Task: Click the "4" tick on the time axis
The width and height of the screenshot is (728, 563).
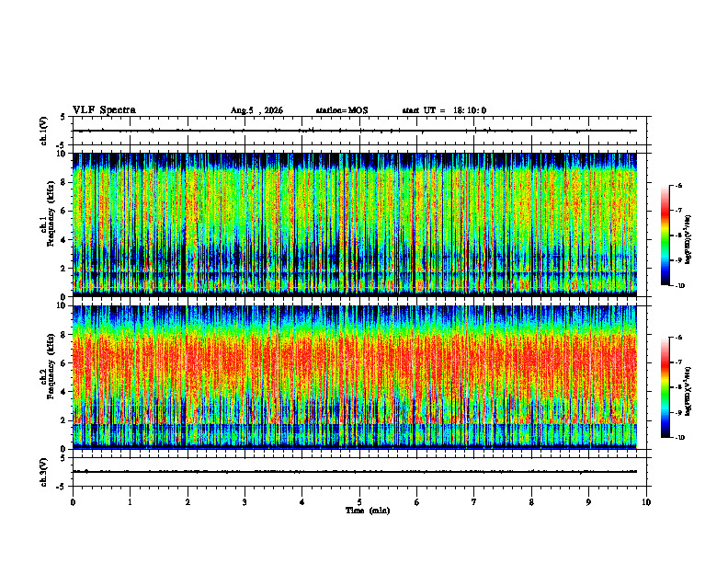Action: pyautogui.click(x=302, y=502)
